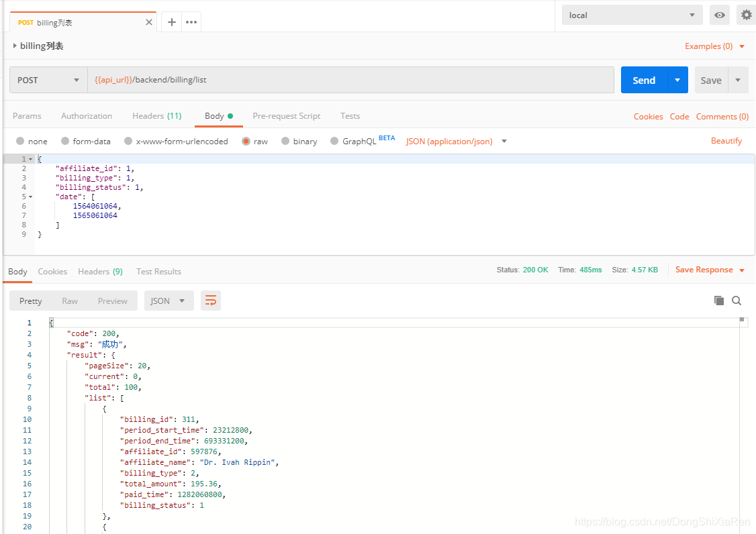Open tab options via the ellipsis icon

click(191, 21)
